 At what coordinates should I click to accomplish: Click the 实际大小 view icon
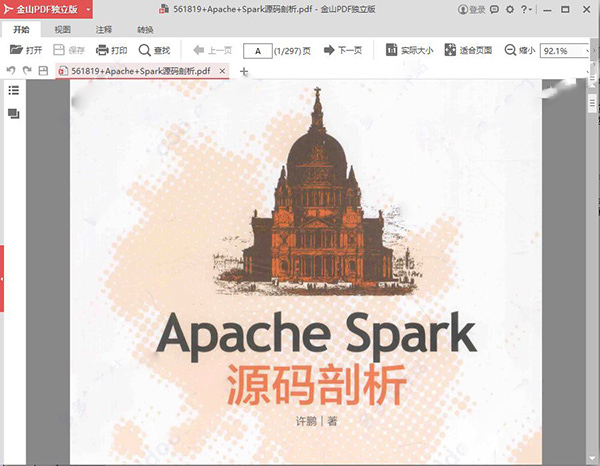(391, 50)
